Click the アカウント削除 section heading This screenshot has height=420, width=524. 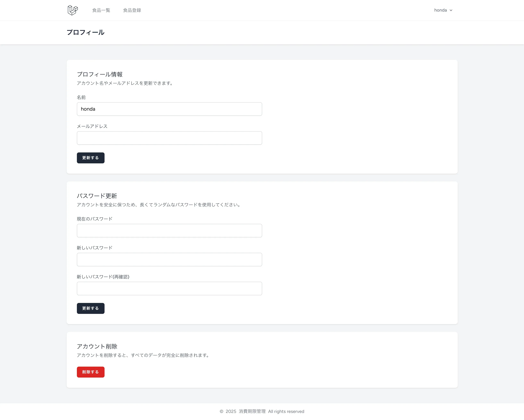97,346
